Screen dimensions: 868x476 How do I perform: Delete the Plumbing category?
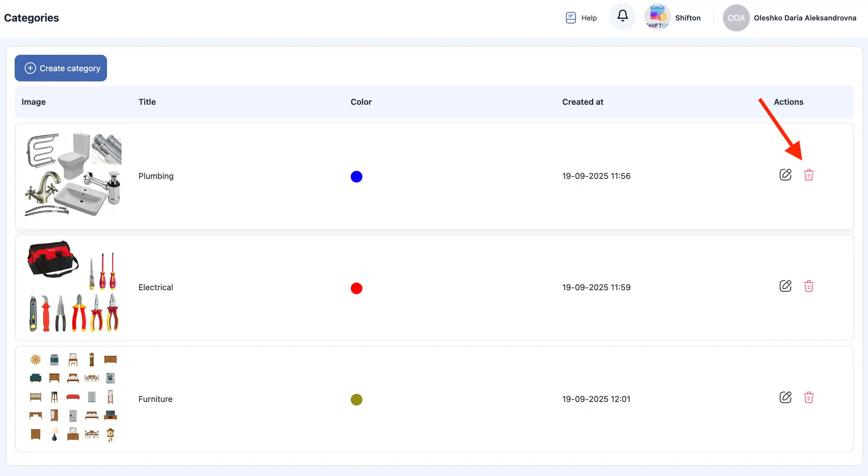[x=808, y=175]
